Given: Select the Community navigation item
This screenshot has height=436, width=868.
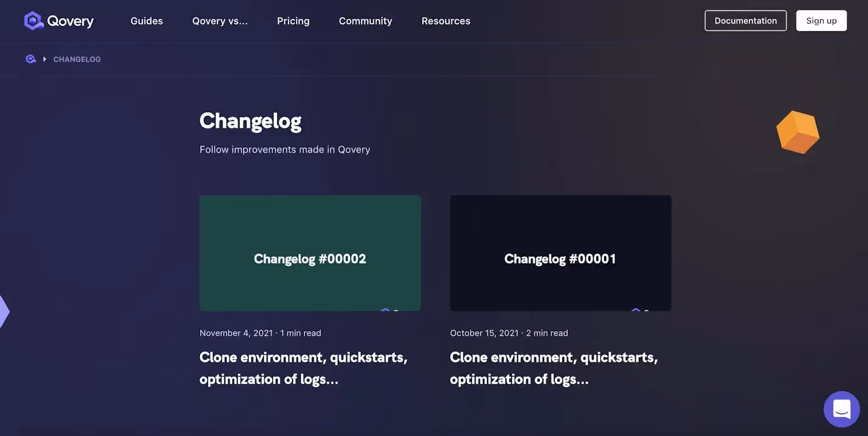Looking at the screenshot, I should 365,19.
